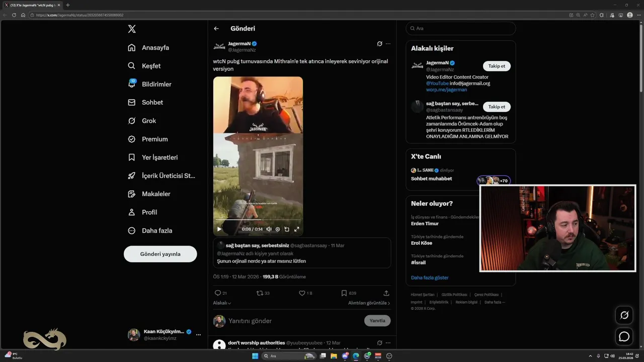Follow JagermaN with Takip et
The image size is (644, 362).
(497, 66)
